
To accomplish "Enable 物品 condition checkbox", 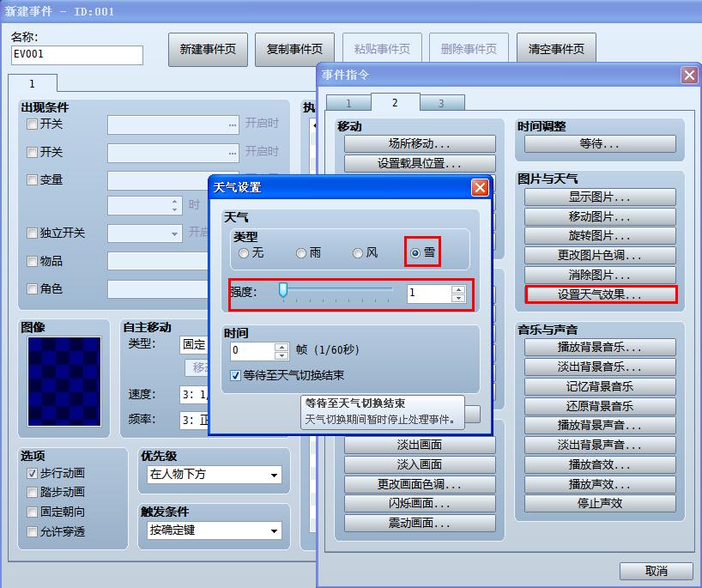I will point(32,261).
